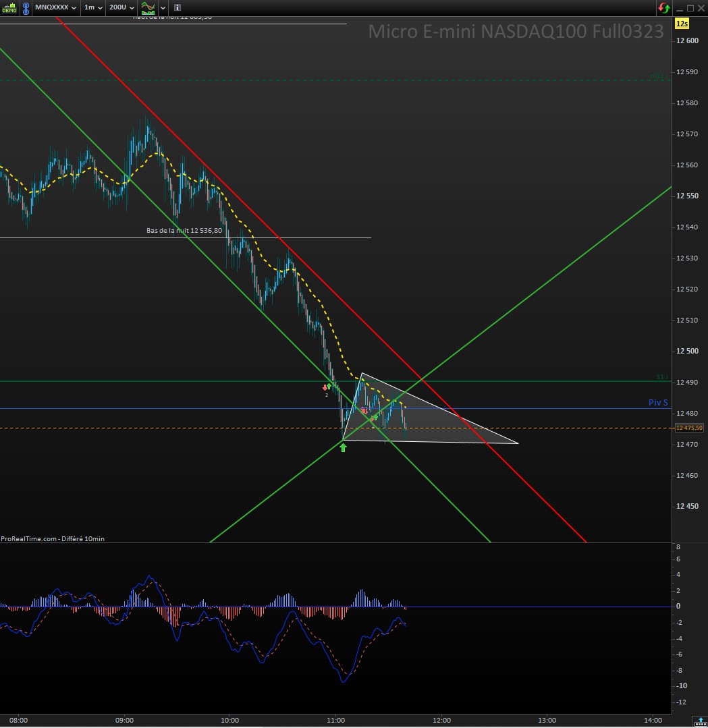The width and height of the screenshot is (708, 728).
Task: Click the green up arrow under triangle
Action: coord(343,447)
